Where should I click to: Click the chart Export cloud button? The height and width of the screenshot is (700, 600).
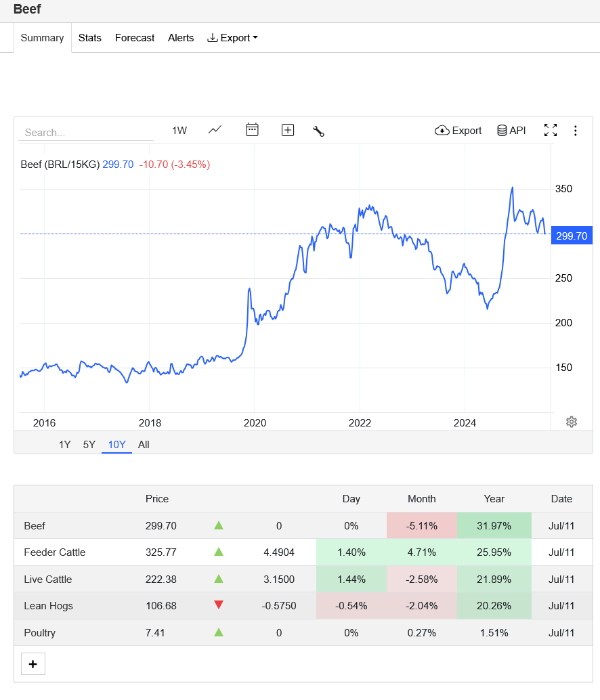[458, 131]
